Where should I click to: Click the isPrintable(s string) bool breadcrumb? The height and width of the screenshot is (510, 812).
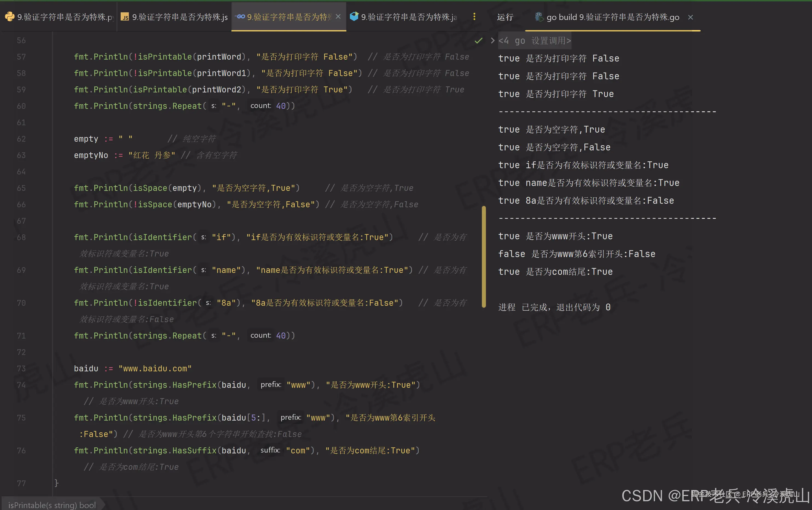(52, 505)
